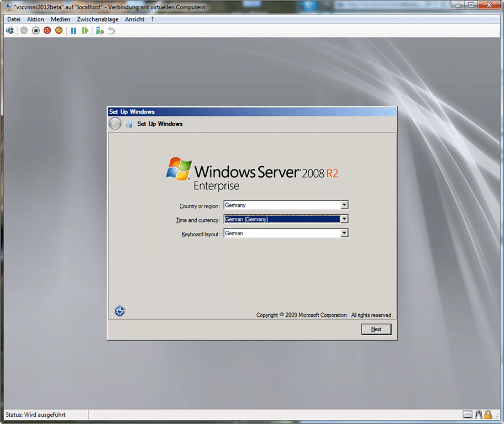The width and height of the screenshot is (504, 424).
Task: Click the 'Keyboard layout:' label
Action: pyautogui.click(x=201, y=234)
